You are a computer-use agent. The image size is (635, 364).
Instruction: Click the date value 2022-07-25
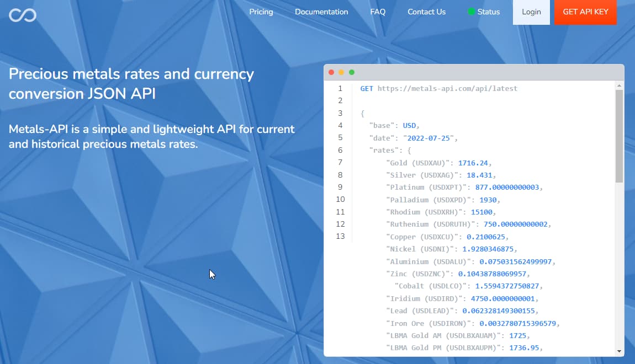pos(428,138)
